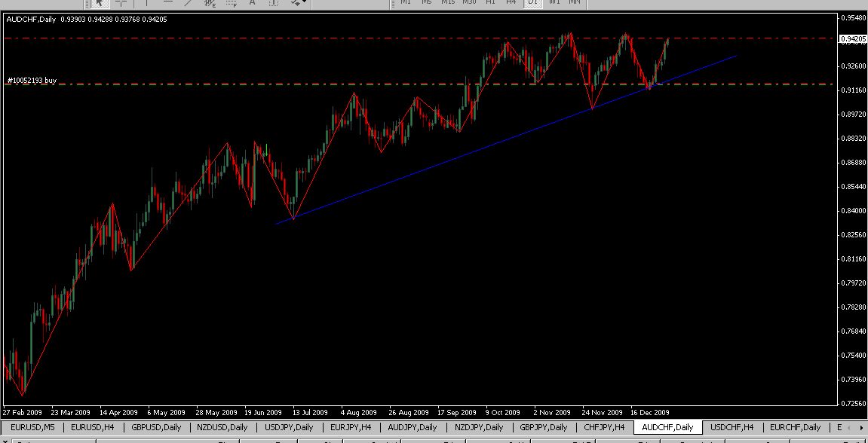Pick the horizontal line drawing tool
The image size is (868, 443).
[167, 3]
